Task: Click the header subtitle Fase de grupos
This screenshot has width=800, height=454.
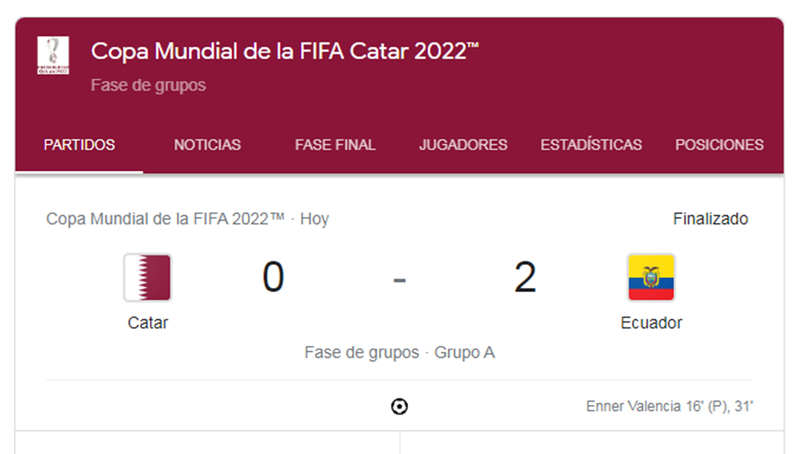Action: (x=148, y=86)
